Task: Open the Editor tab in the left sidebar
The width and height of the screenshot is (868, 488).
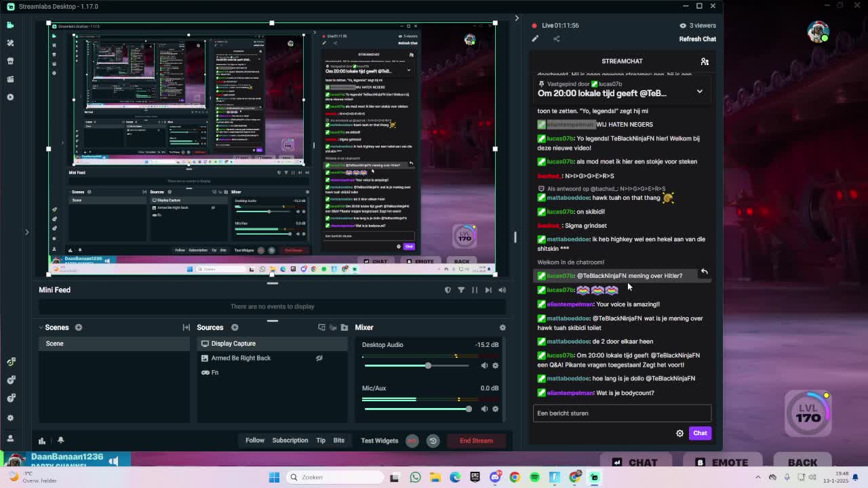Action: click(10, 25)
